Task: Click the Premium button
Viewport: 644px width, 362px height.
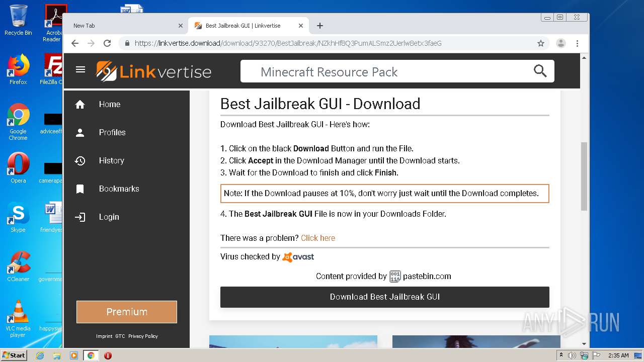Action: [x=127, y=312]
